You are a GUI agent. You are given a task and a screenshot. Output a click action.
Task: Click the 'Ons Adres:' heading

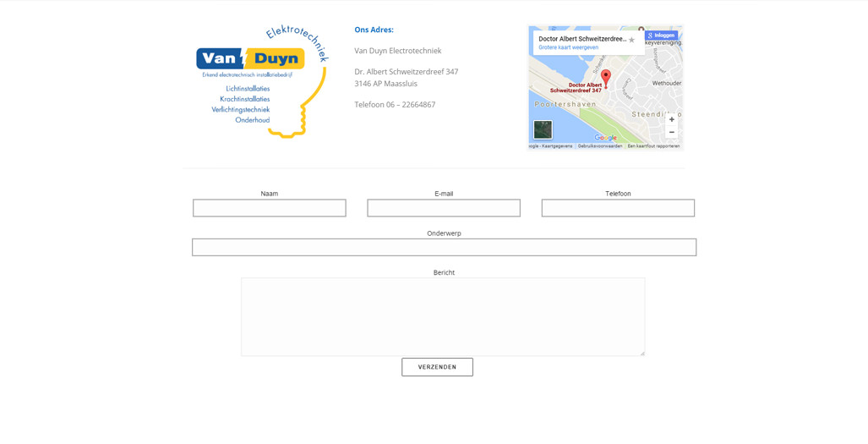374,30
